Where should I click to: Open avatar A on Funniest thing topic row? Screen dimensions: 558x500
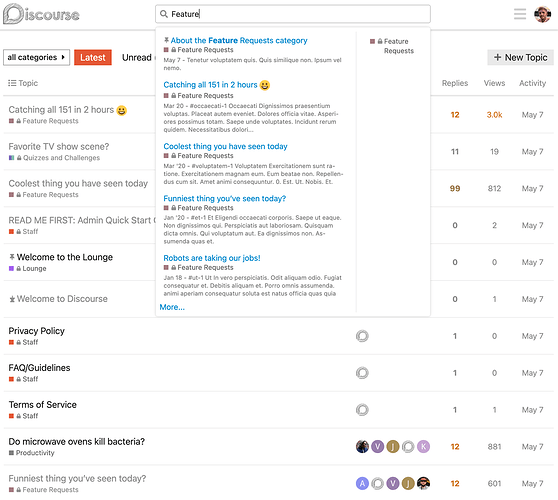point(362,483)
